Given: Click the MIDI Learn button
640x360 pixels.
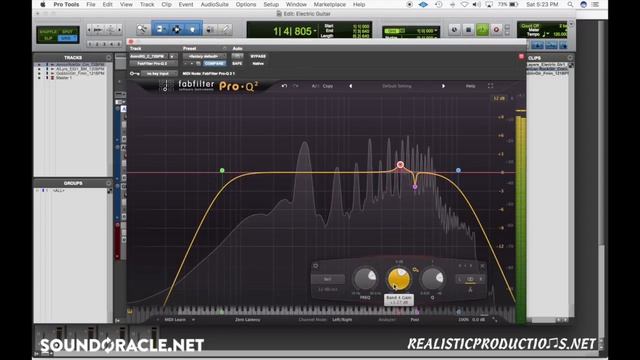Looking at the screenshot, I should tap(175, 320).
